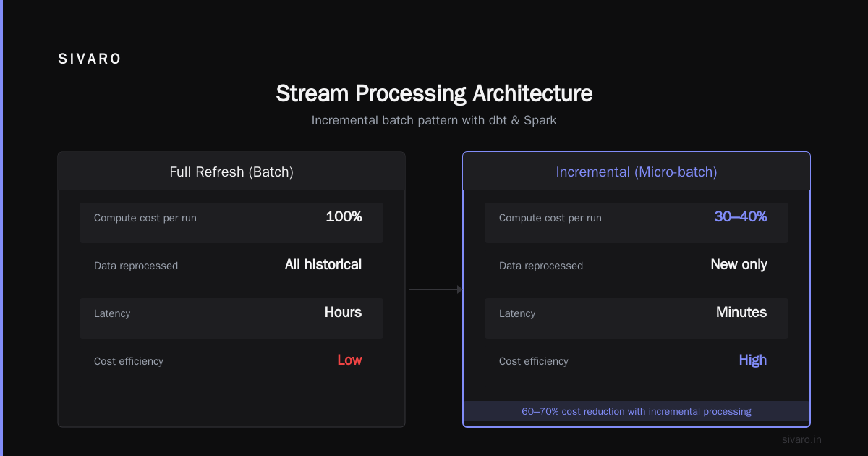Screen dimensions: 868x456
Task: Click the 60–70% cost reduction banner
Action: [637, 411]
